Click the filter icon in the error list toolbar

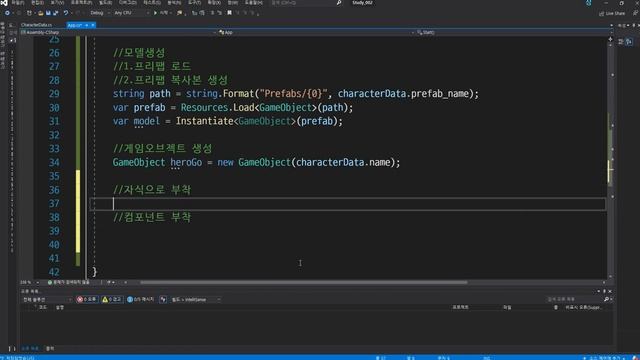[x=163, y=300]
